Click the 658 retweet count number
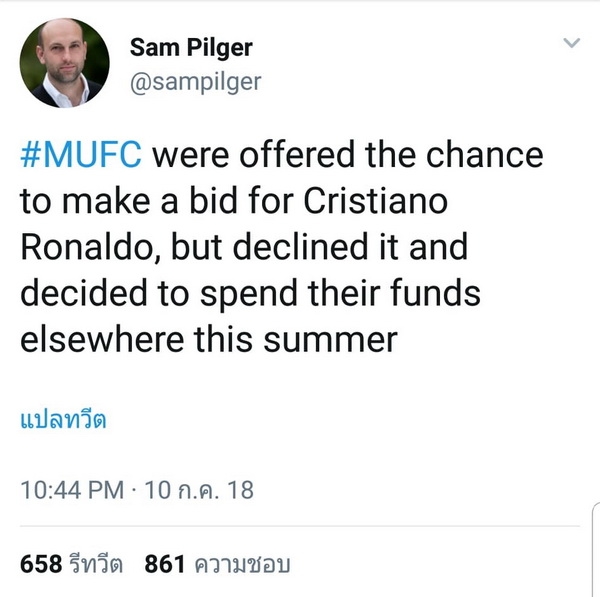This screenshot has width=600, height=597. click(x=41, y=564)
